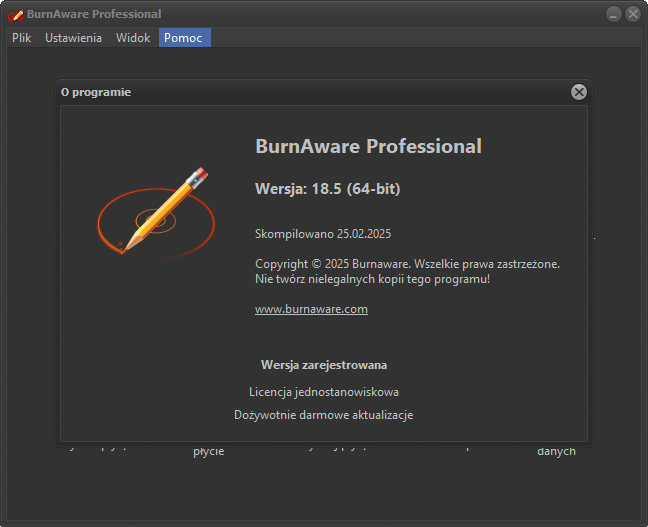Screen dimensions: 648x527
Task: Click the BurnAware title bar app icon
Action: (16, 15)
